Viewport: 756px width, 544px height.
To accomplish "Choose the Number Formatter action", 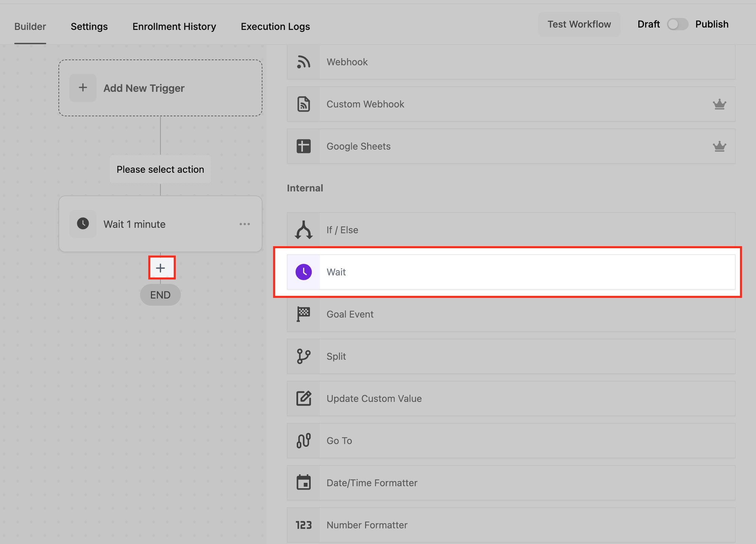I will click(x=367, y=525).
